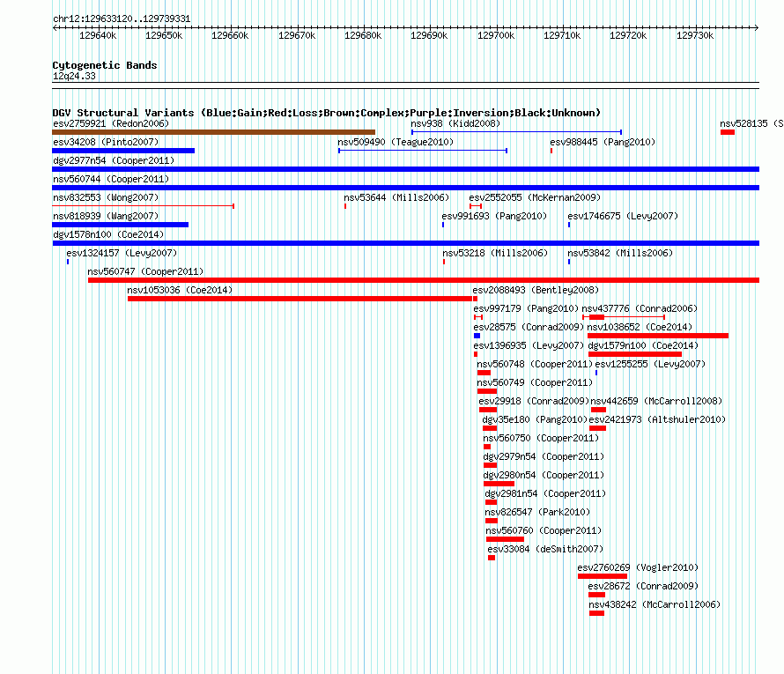Viewport: 784px width, 674px height.
Task: Open dgv1579n100 (Coe2014) red bar
Action: coord(635,354)
